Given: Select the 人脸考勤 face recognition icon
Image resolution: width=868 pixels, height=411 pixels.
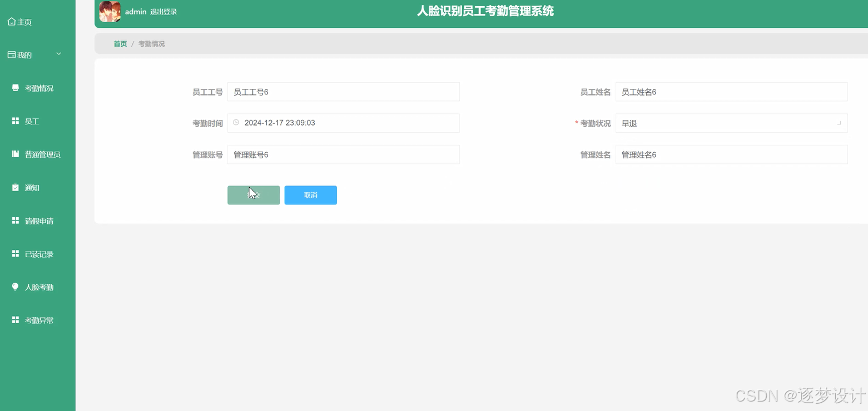Looking at the screenshot, I should 15,287.
